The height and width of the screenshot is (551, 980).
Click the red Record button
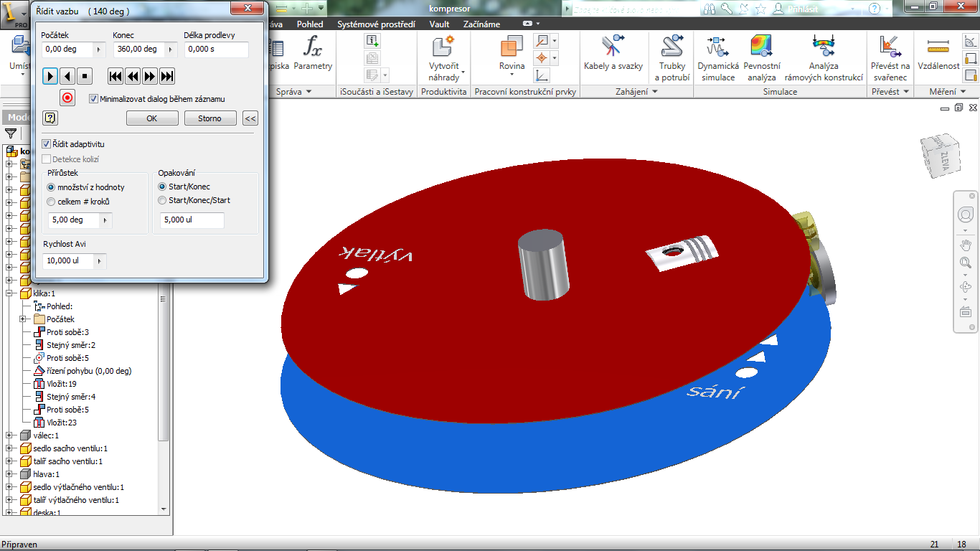point(67,98)
